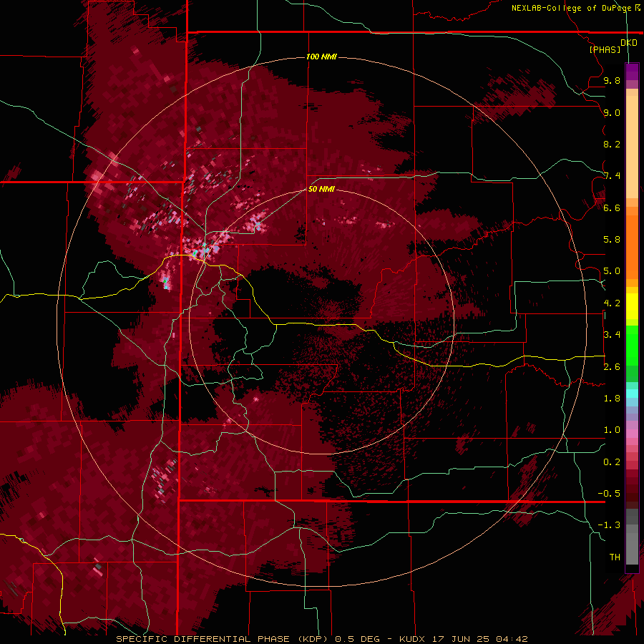Click the 50 NMI range ring label

(x=321, y=189)
